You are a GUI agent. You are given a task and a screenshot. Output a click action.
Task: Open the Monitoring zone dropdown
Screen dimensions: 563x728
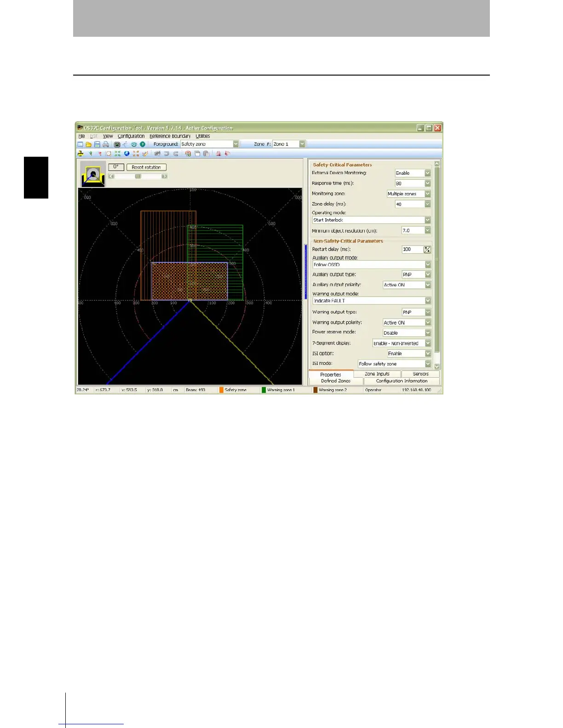click(427, 193)
